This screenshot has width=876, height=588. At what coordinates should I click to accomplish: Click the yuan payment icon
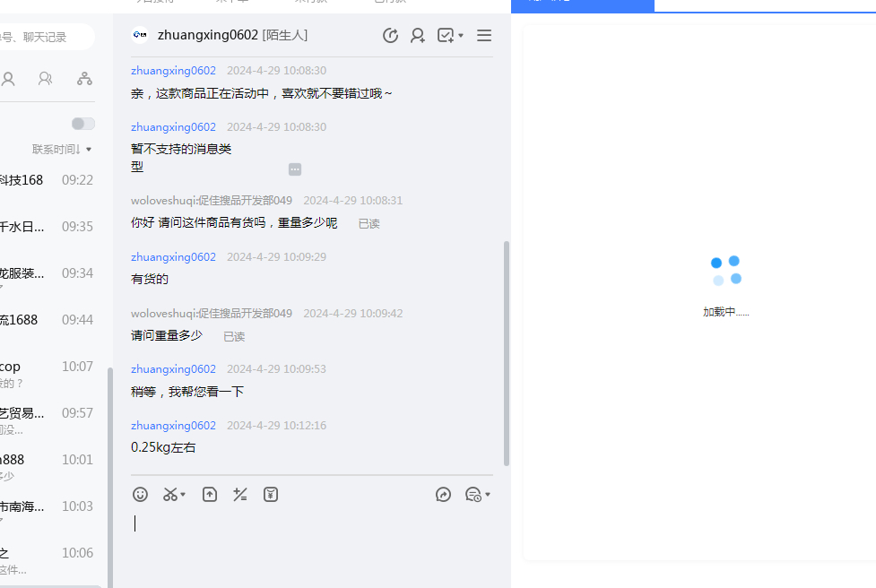tap(271, 494)
